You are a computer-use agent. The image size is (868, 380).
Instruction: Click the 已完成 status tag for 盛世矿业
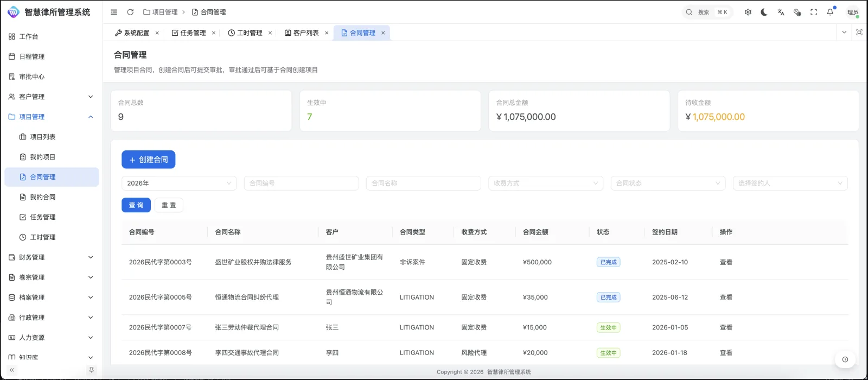click(x=608, y=262)
